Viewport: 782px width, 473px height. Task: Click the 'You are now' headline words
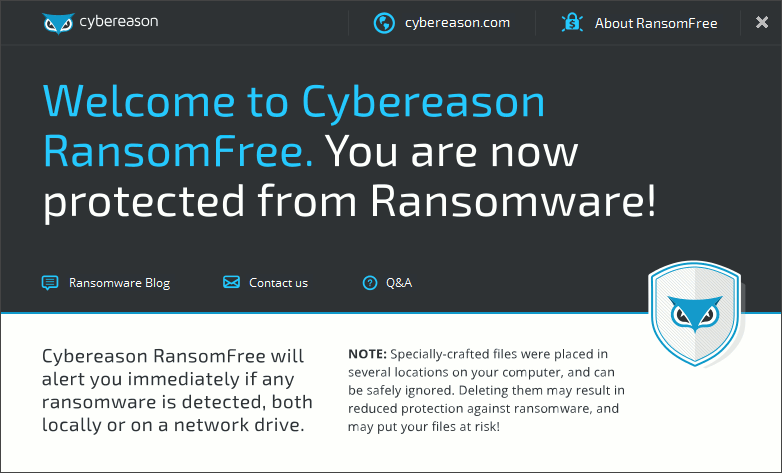pos(452,151)
